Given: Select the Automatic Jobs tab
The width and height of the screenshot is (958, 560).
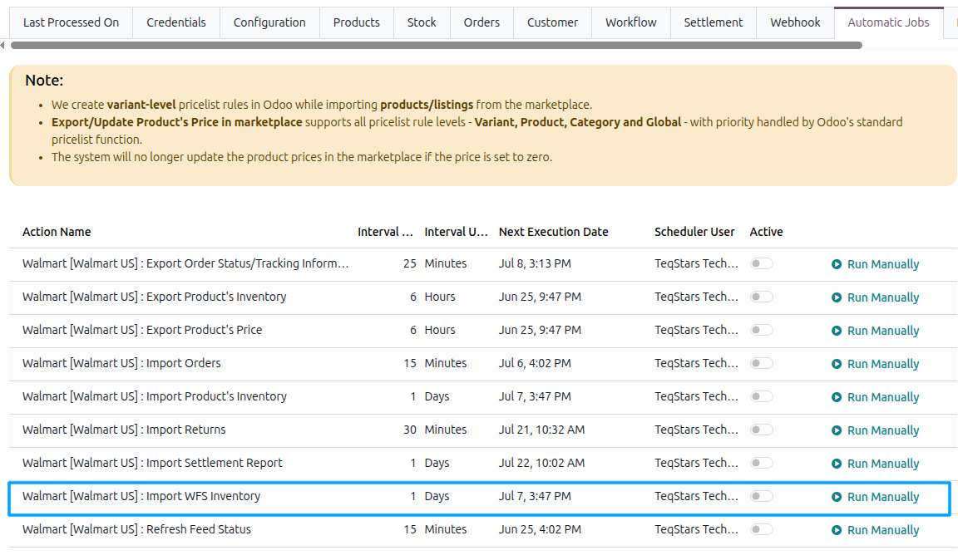Looking at the screenshot, I should (888, 22).
